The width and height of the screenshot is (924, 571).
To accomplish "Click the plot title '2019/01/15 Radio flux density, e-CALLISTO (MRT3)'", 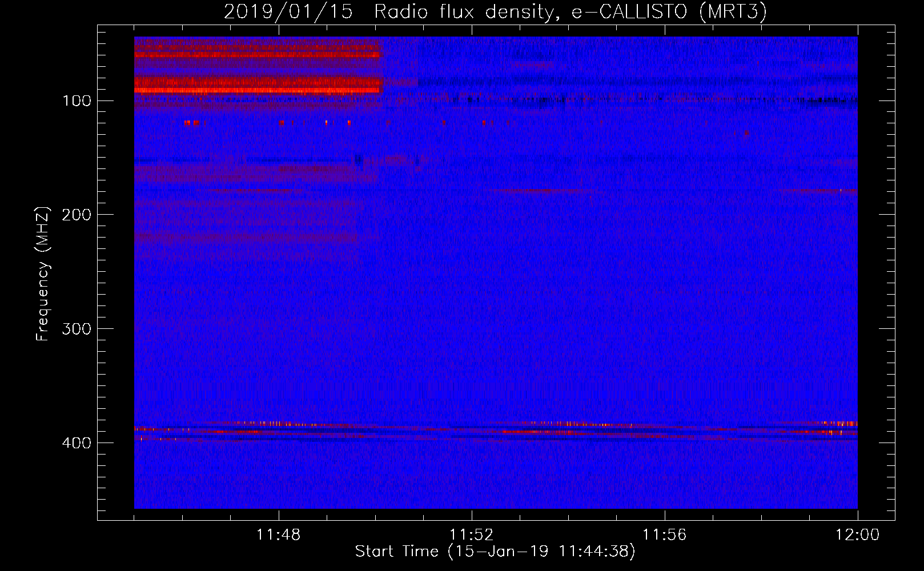I will click(x=495, y=12).
